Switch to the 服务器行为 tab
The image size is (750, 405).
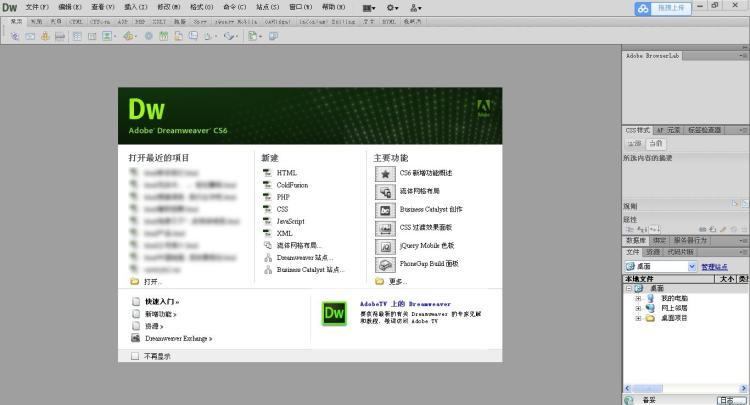690,240
